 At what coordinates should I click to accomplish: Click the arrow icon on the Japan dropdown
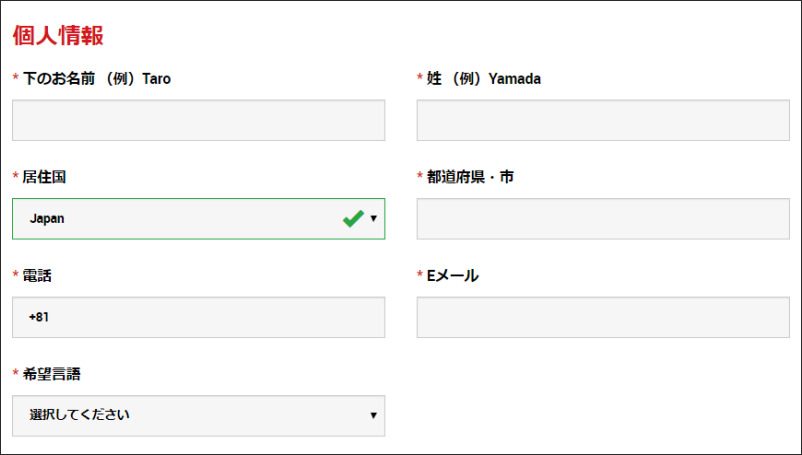[x=373, y=219]
